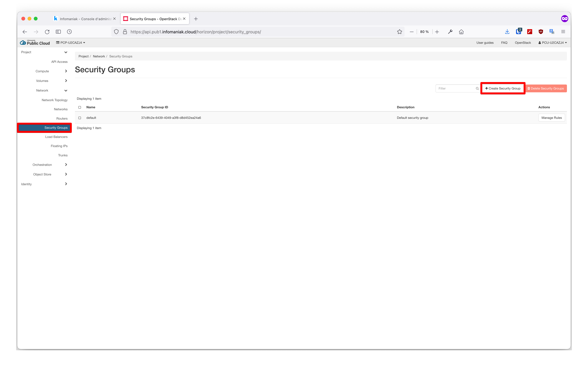Open Manage Rules for the default group
Image resolution: width=588 pixels, height=372 pixels.
point(551,117)
